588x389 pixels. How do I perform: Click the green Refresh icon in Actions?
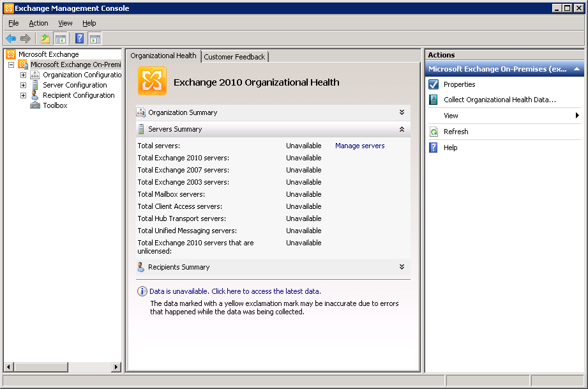pos(433,132)
